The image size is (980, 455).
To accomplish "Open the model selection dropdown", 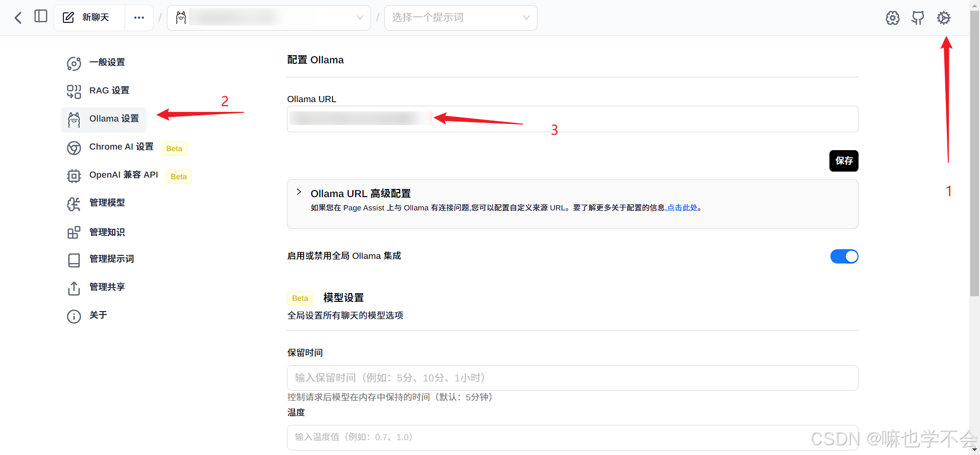I will (x=269, y=18).
